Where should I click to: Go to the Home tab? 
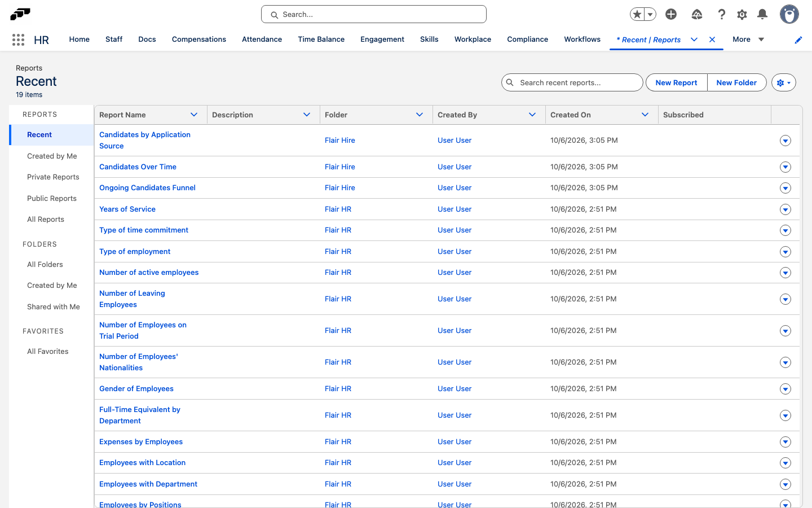coord(80,40)
